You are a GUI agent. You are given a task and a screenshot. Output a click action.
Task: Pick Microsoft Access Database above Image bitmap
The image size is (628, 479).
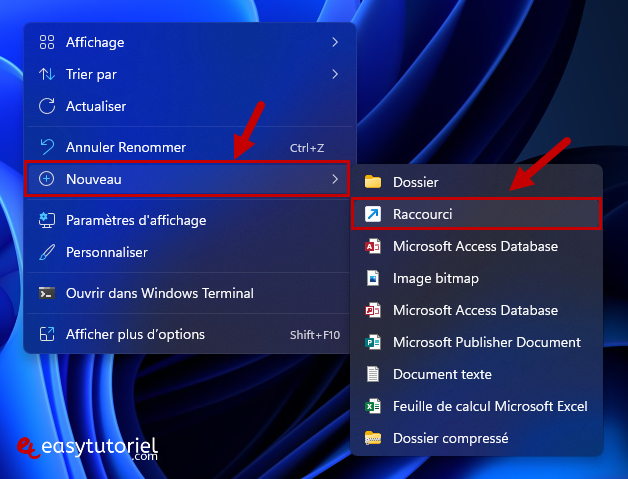click(477, 246)
